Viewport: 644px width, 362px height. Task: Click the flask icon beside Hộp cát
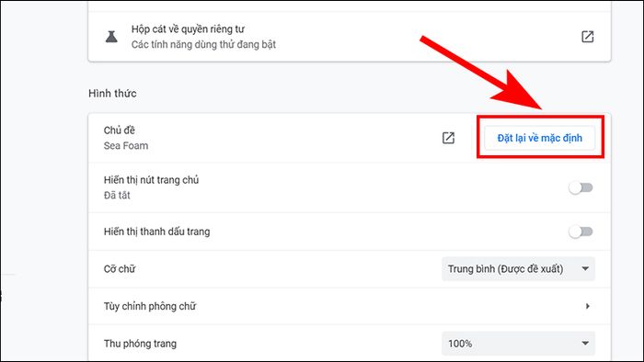coord(111,37)
